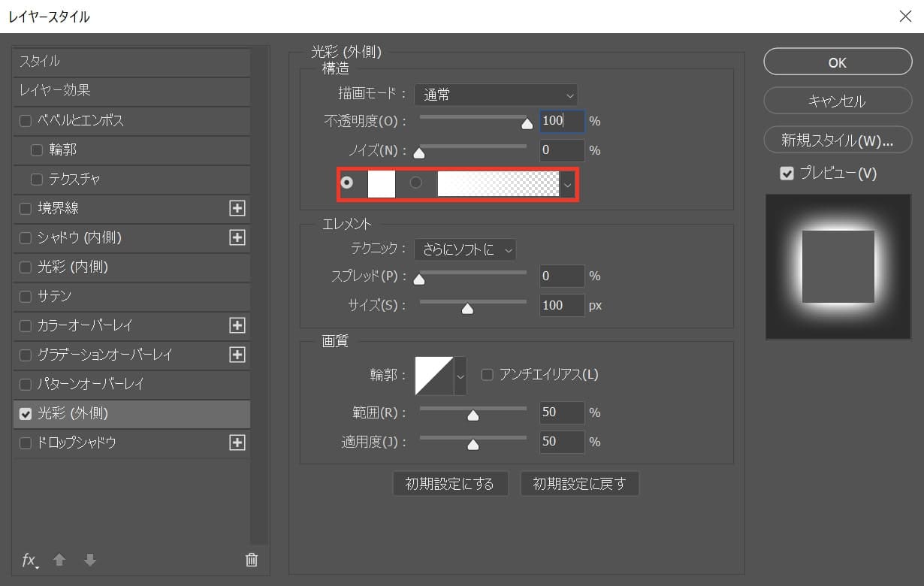
Task: Enable the テクスチャ checkbox
Action: point(37,179)
